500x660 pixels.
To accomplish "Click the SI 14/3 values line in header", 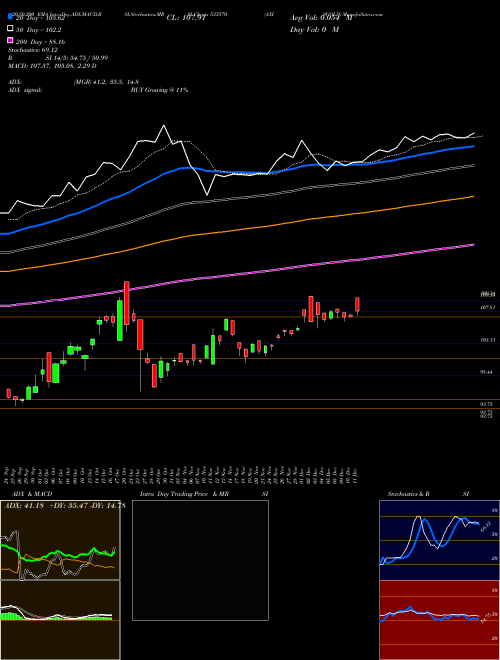I will (x=78, y=58).
